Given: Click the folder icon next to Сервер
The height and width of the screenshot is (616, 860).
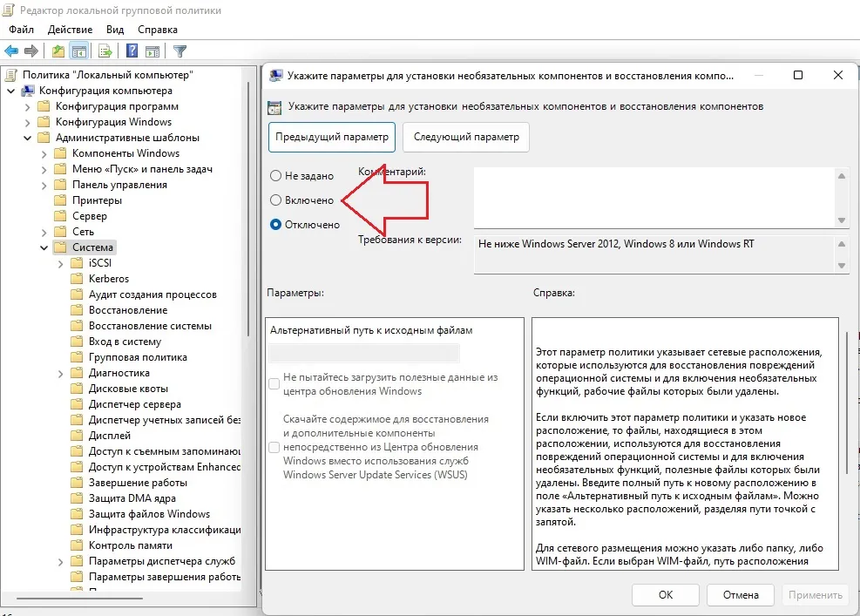Looking at the screenshot, I should (61, 216).
